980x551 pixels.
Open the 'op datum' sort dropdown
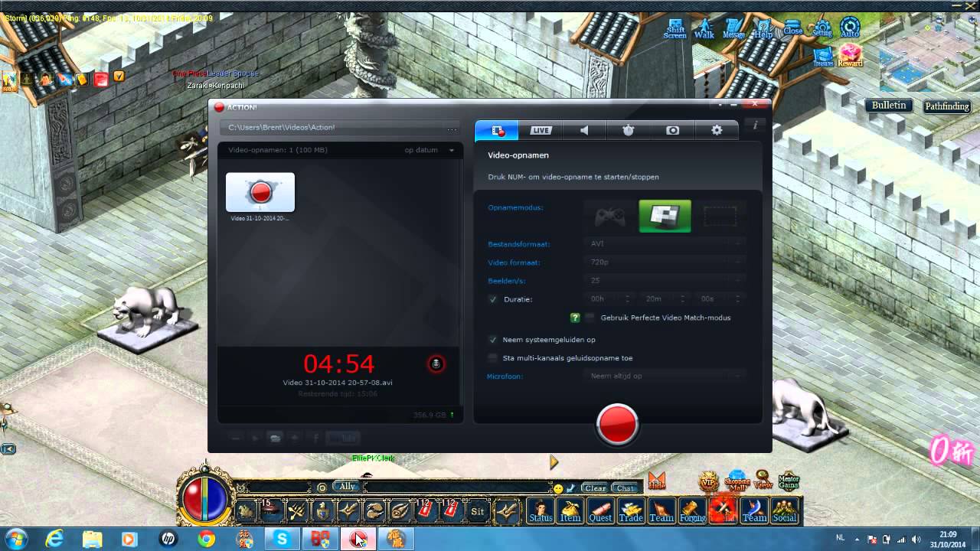tap(430, 150)
